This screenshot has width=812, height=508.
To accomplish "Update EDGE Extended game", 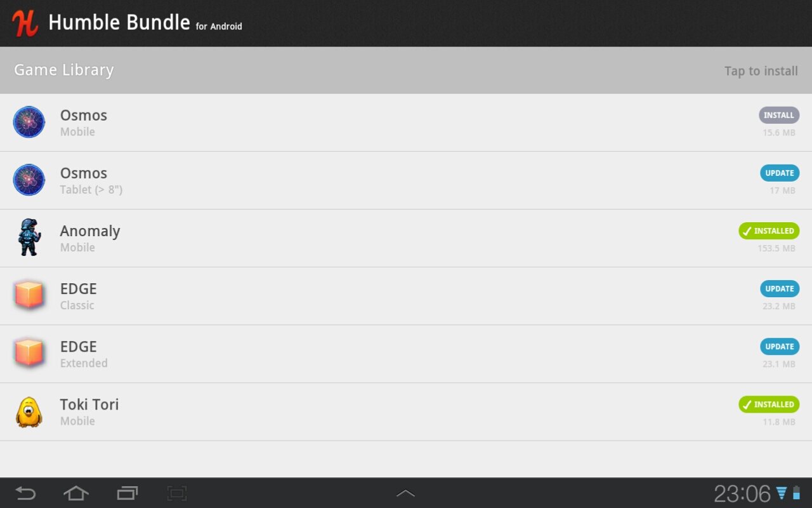I will pos(780,346).
